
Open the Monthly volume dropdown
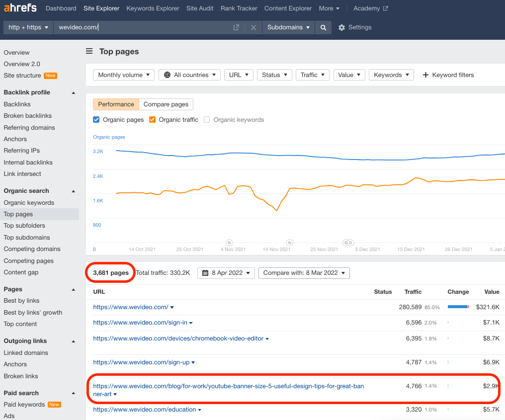tap(124, 75)
